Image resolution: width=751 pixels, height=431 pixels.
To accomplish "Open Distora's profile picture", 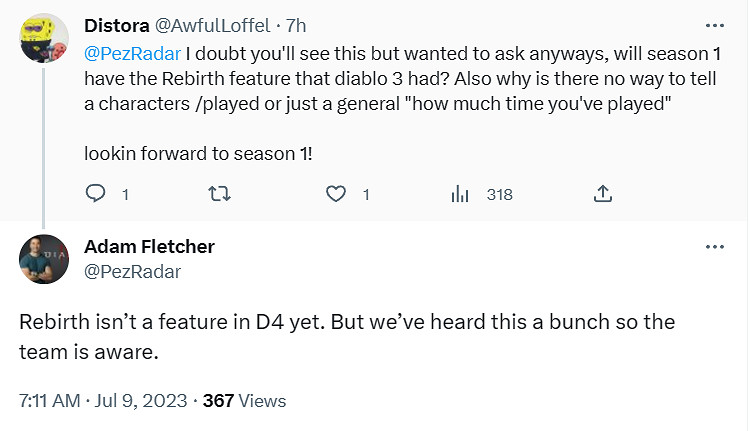I will [44, 40].
